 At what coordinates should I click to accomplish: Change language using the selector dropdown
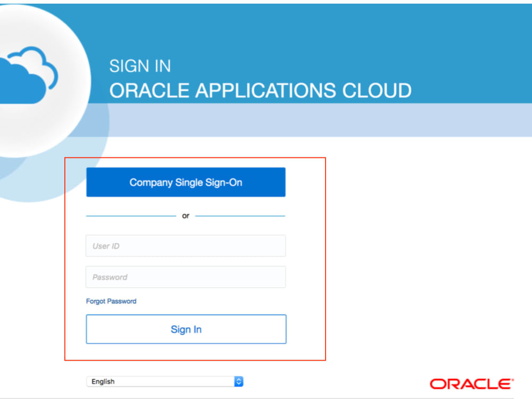tap(165, 381)
